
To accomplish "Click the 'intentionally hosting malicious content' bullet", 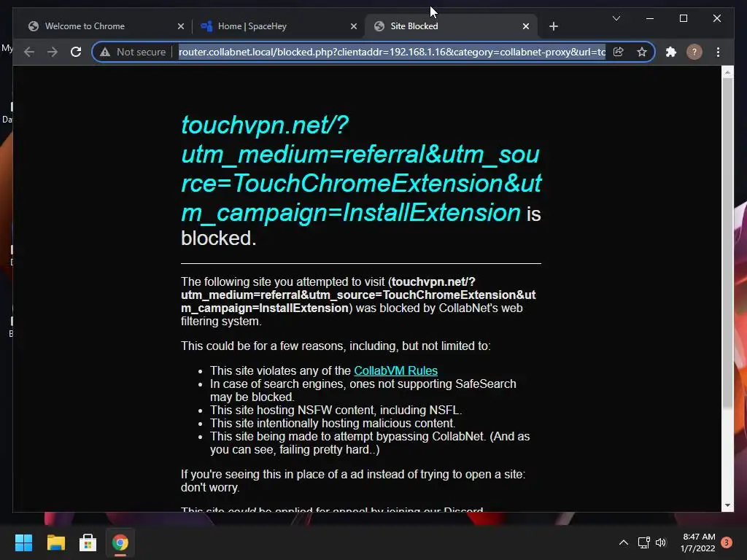I will (x=333, y=424).
